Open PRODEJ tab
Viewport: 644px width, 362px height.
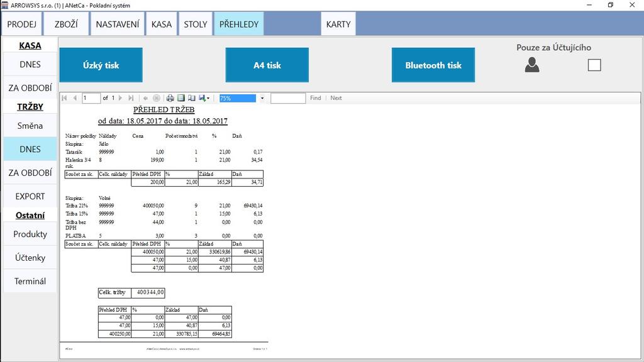coord(22,25)
